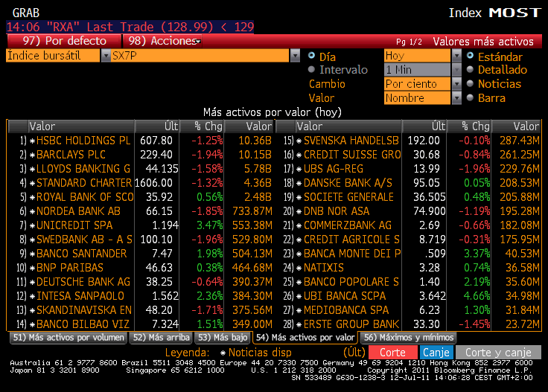Choose the Noticias view option
Image resolution: width=548 pixels, height=392 pixels.
(470, 84)
